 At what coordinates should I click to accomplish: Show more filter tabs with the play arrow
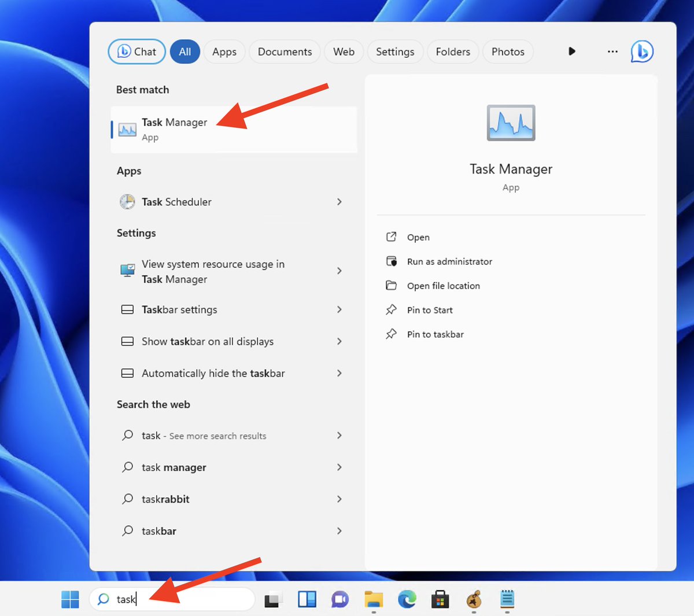point(572,51)
